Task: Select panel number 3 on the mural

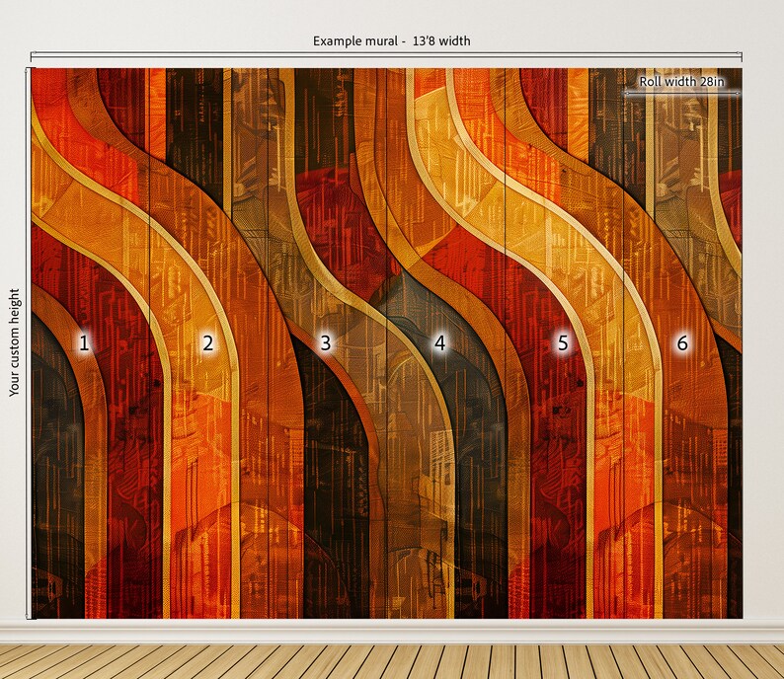Action: (326, 343)
